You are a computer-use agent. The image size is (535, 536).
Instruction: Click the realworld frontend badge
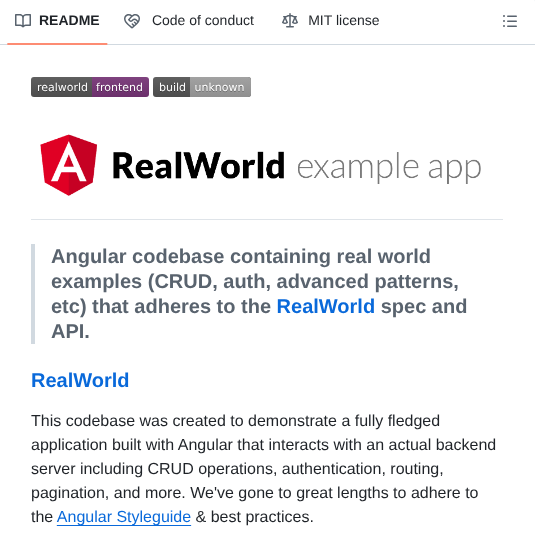point(90,87)
